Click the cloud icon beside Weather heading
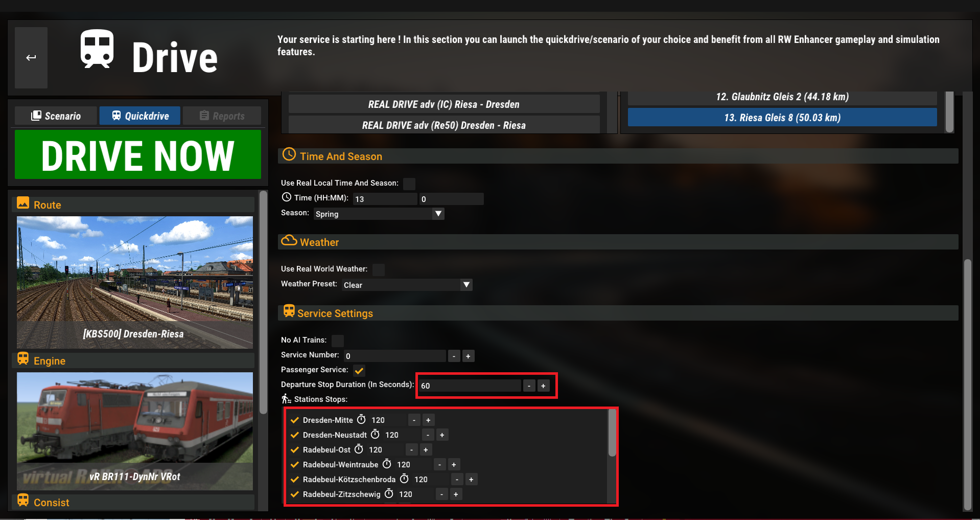Image resolution: width=980 pixels, height=520 pixels. pyautogui.click(x=289, y=240)
